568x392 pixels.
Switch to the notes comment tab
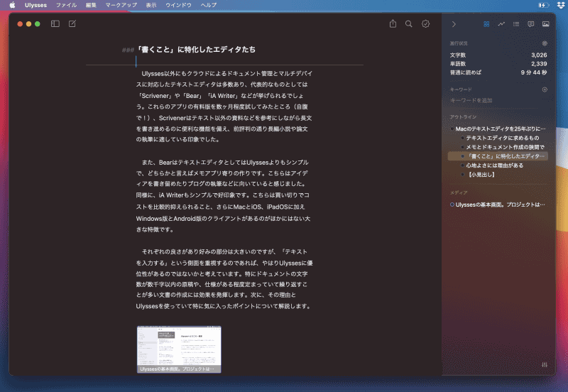(530, 24)
